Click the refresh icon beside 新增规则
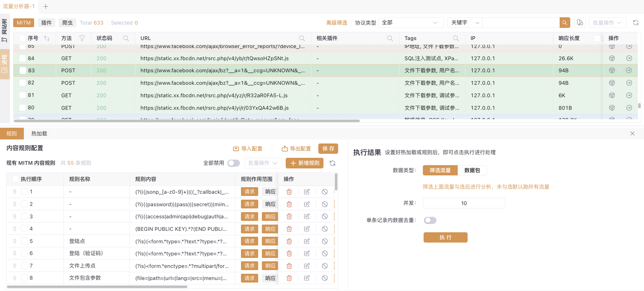 333,163
